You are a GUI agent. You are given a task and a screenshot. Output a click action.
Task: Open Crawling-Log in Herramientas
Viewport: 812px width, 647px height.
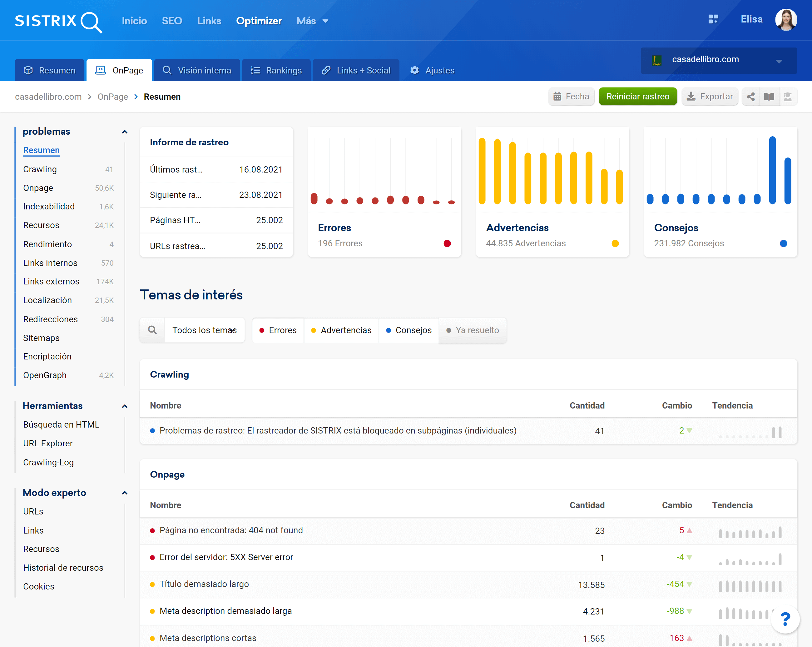tap(48, 462)
